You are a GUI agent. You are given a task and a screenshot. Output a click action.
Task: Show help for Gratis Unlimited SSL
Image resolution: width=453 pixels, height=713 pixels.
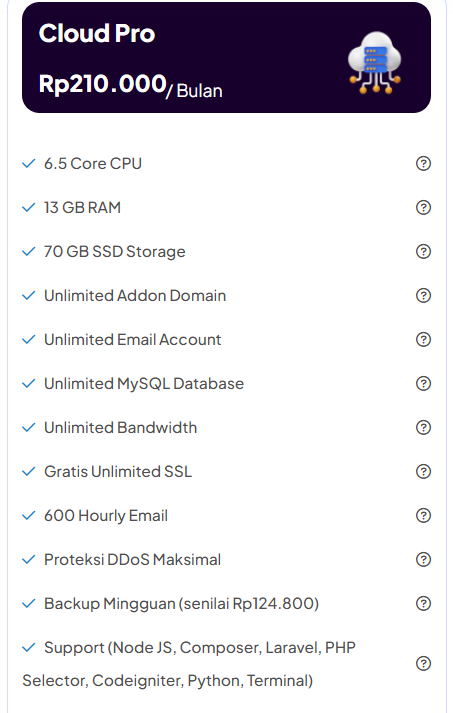click(x=423, y=472)
